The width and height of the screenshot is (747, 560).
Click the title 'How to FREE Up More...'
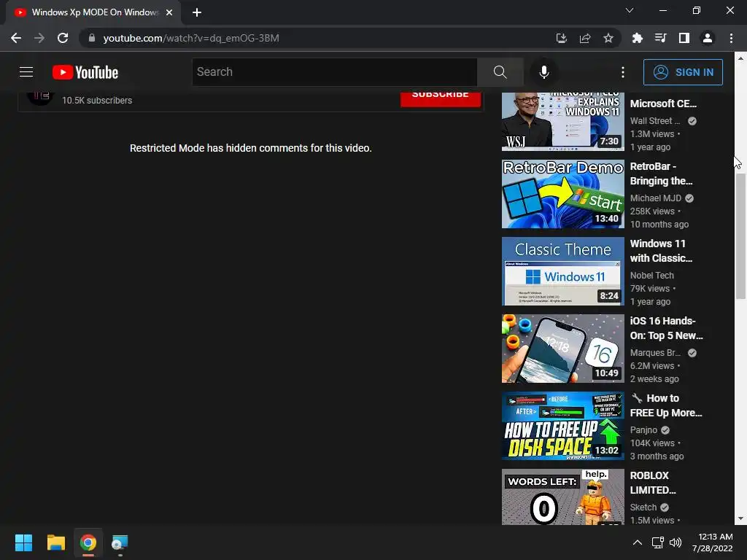666,405
